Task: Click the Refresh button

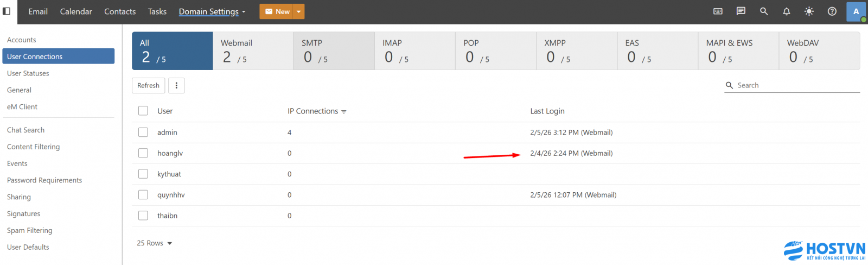Action: [x=148, y=85]
